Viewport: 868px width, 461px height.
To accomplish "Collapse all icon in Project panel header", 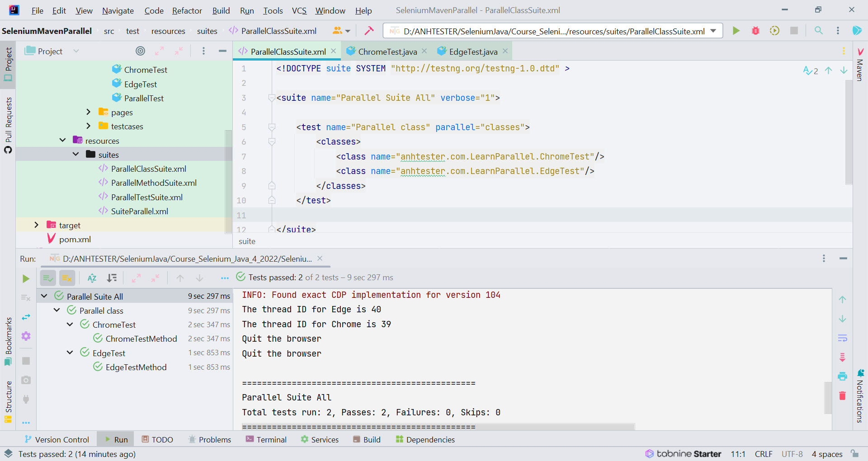I will tap(179, 51).
